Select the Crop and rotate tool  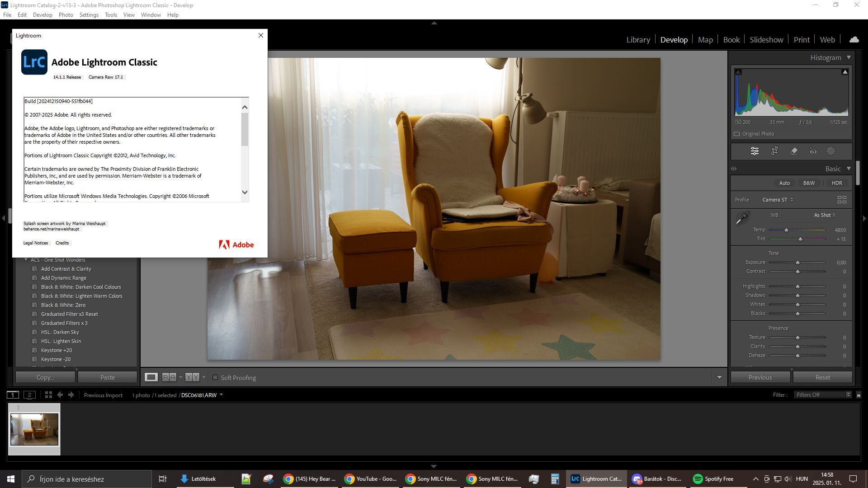point(774,151)
